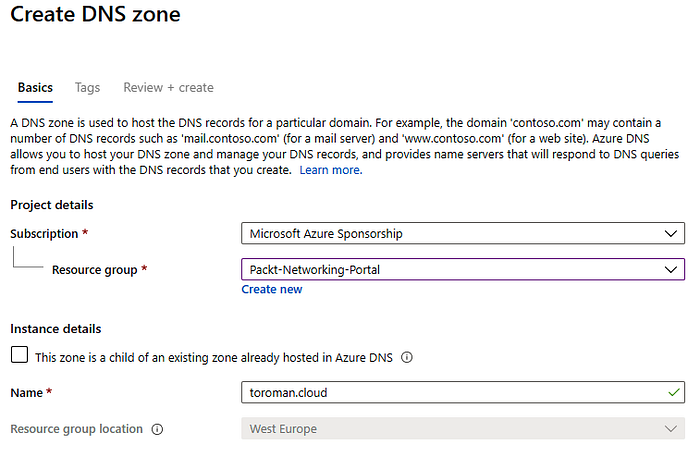
Task: Click the info icon next to Resource group location
Action: [157, 429]
